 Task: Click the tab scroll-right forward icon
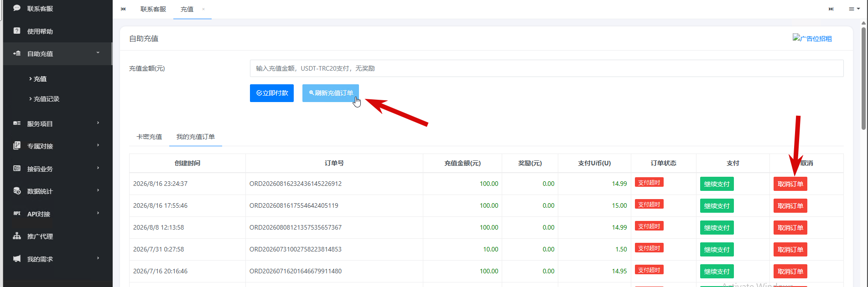pos(831,9)
